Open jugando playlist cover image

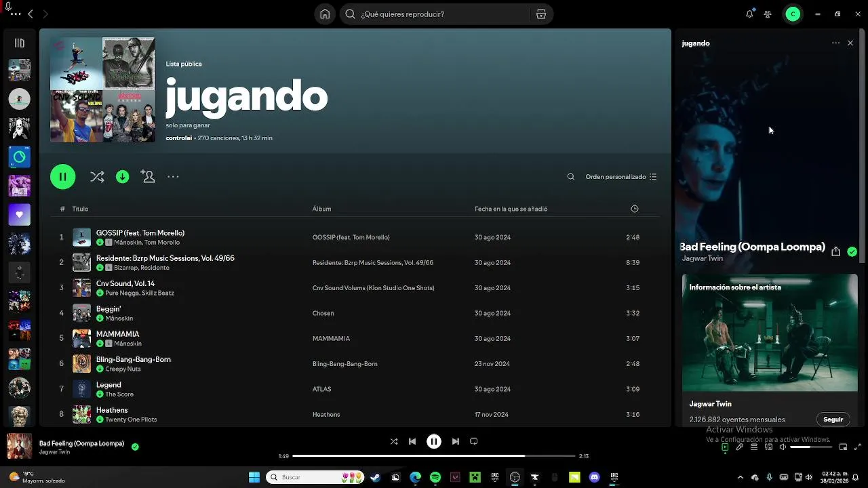(102, 89)
